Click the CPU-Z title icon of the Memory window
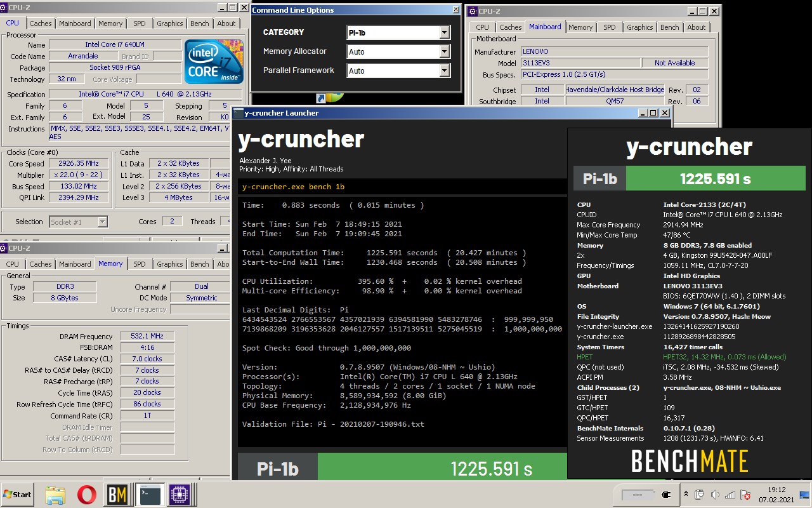This screenshot has height=508, width=812. pos(4,248)
